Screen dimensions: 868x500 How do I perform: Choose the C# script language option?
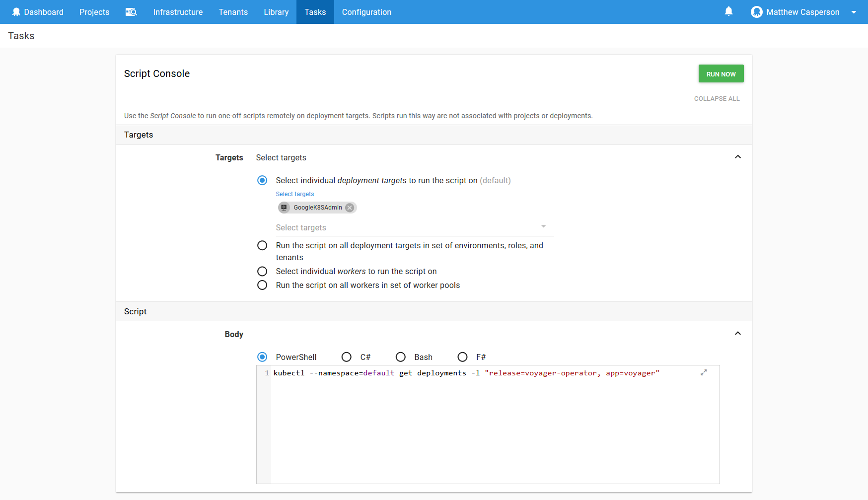pyautogui.click(x=347, y=357)
